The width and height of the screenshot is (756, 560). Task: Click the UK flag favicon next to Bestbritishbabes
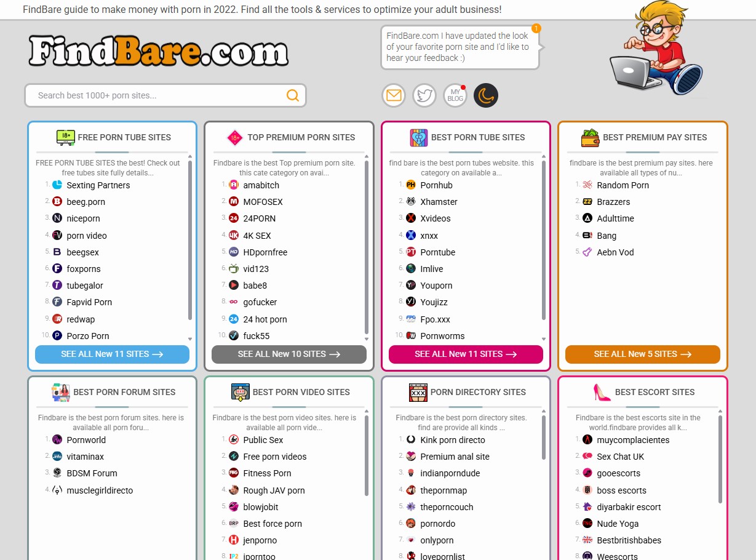[x=587, y=540]
